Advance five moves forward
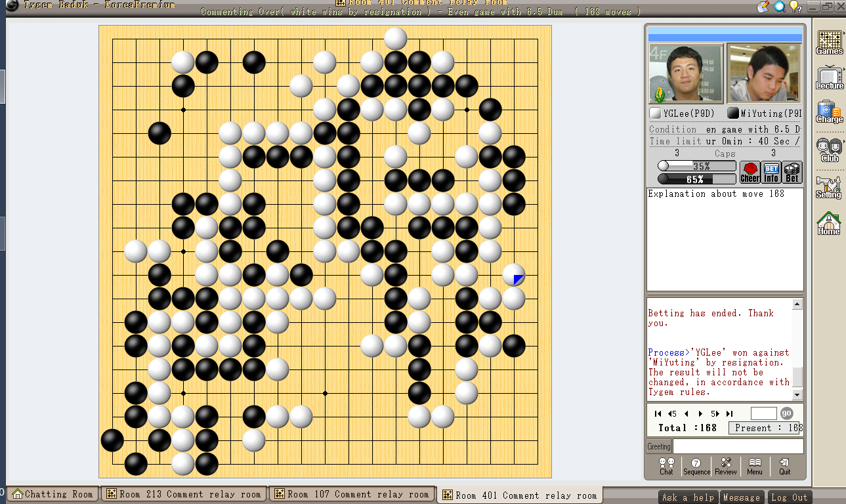The width and height of the screenshot is (846, 504). coord(715,413)
